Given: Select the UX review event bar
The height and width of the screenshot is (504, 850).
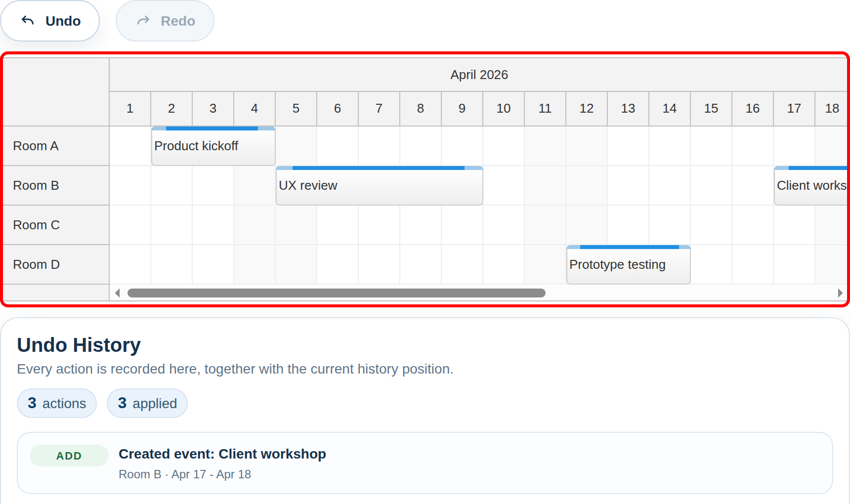Looking at the screenshot, I should (x=379, y=186).
